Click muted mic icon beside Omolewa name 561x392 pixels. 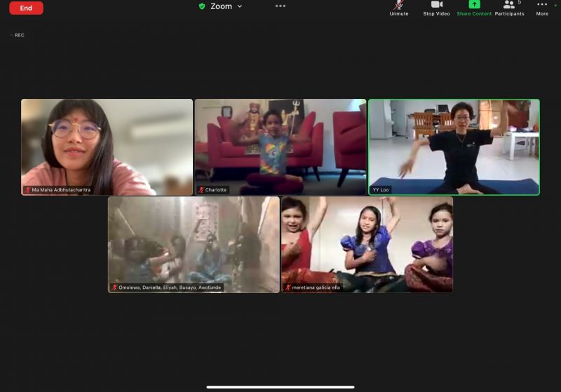pyautogui.click(x=114, y=288)
